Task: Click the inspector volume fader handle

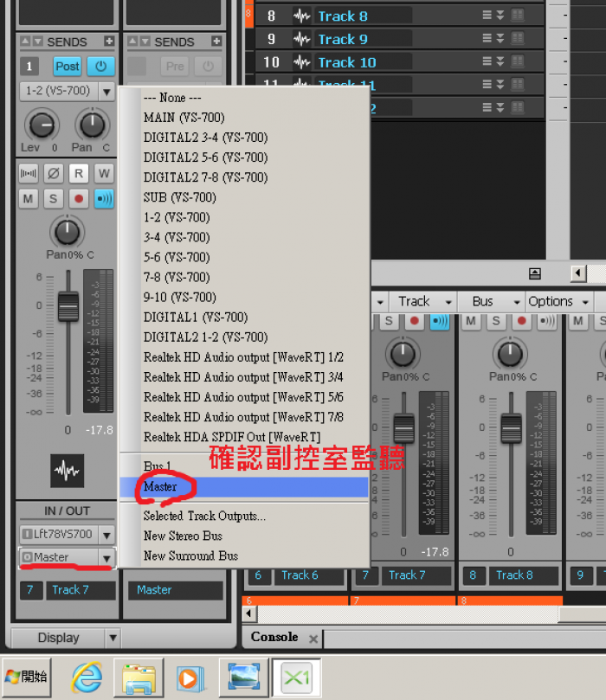Action: [68, 306]
